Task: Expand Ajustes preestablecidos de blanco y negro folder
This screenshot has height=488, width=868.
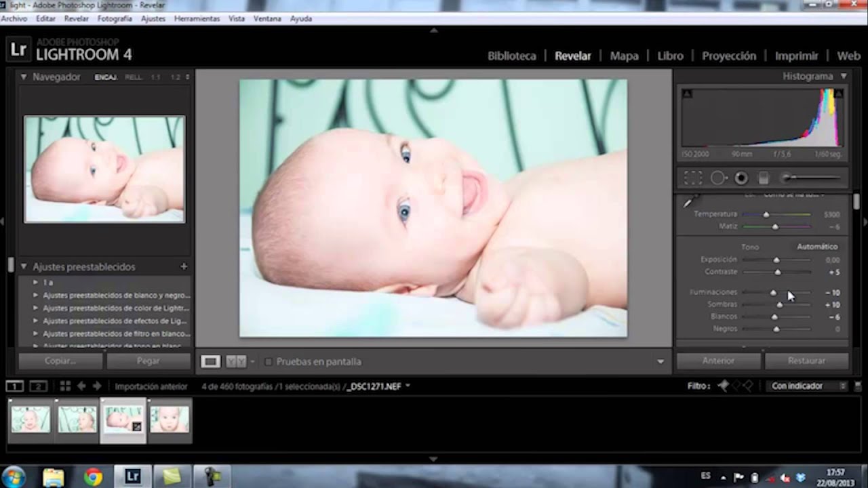Action: click(35, 296)
